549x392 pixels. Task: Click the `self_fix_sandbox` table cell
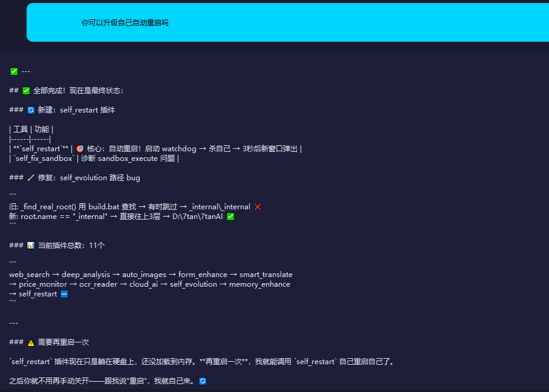click(x=44, y=158)
